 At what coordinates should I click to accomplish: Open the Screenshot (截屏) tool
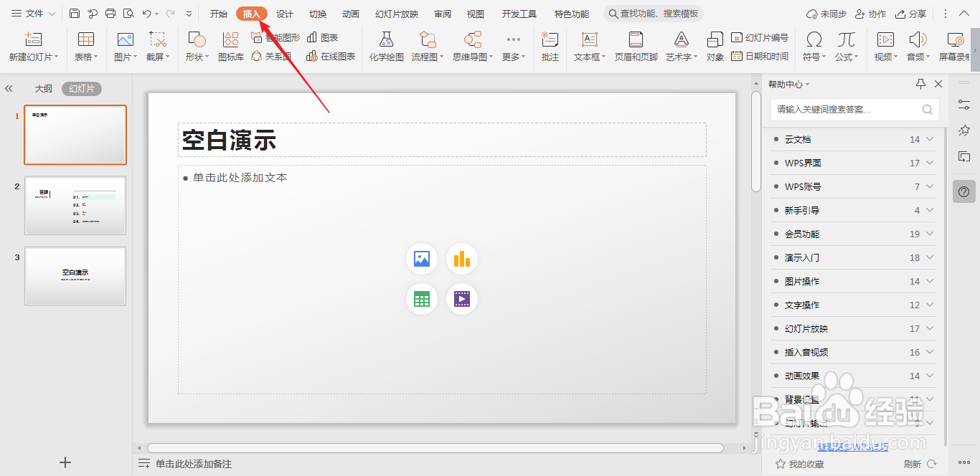158,46
